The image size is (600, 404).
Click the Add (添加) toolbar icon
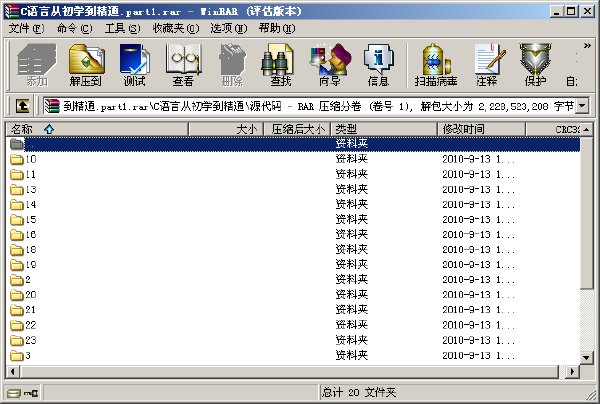pos(37,65)
